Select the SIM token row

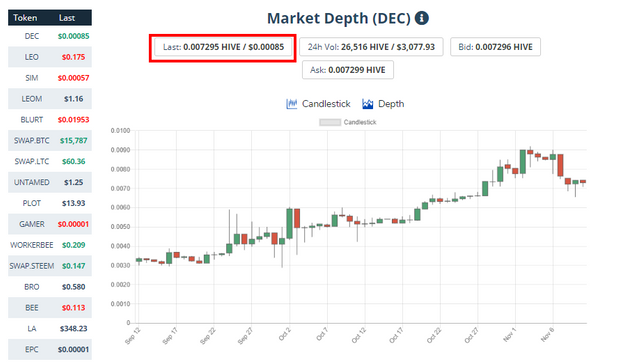point(50,78)
